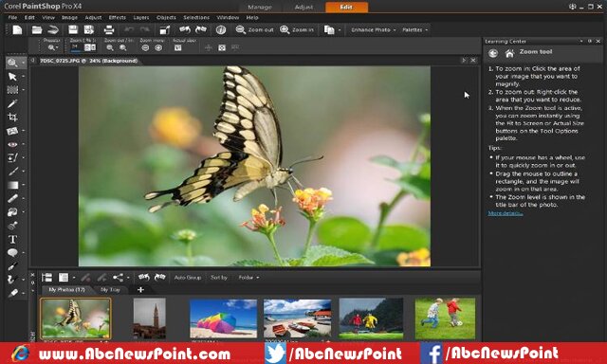Screen dimensions: 607x364
Task: Click the New image icon
Action: 17,29
